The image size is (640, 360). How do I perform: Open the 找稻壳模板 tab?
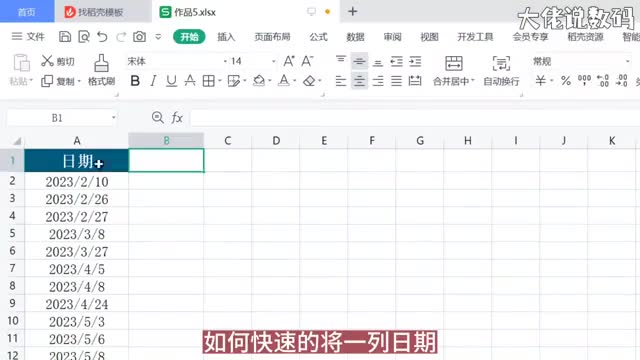100,12
